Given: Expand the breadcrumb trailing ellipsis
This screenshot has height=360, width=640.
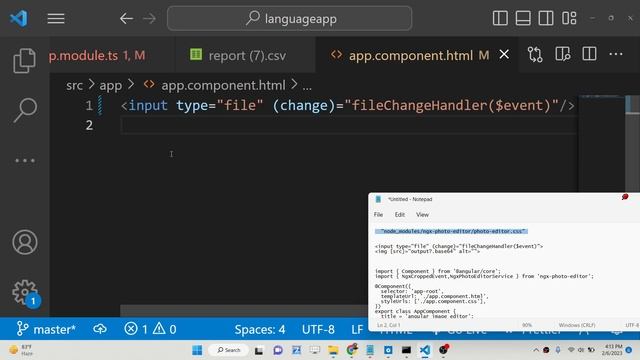Looking at the screenshot, I should tap(307, 87).
